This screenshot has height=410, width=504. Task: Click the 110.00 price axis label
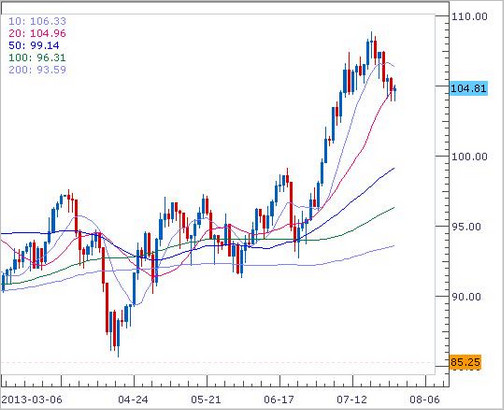(469, 16)
